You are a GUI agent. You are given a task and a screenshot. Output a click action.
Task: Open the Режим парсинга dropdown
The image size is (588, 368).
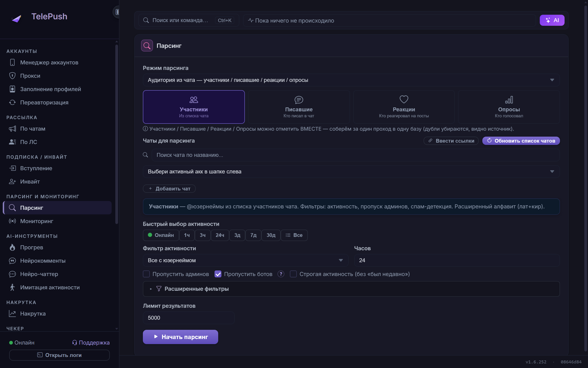click(351, 80)
